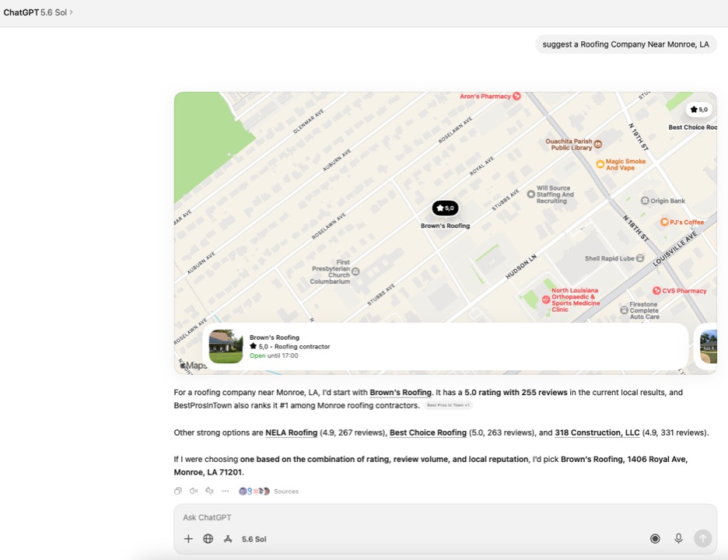Click the Aron's Pharmacy map marker
The image size is (728, 560).
click(x=516, y=96)
